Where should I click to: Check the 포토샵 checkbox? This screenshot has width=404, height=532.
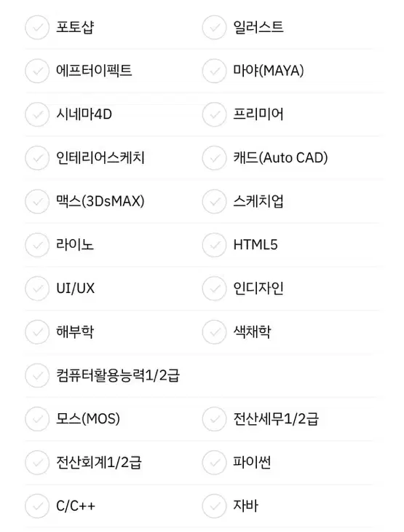(37, 27)
